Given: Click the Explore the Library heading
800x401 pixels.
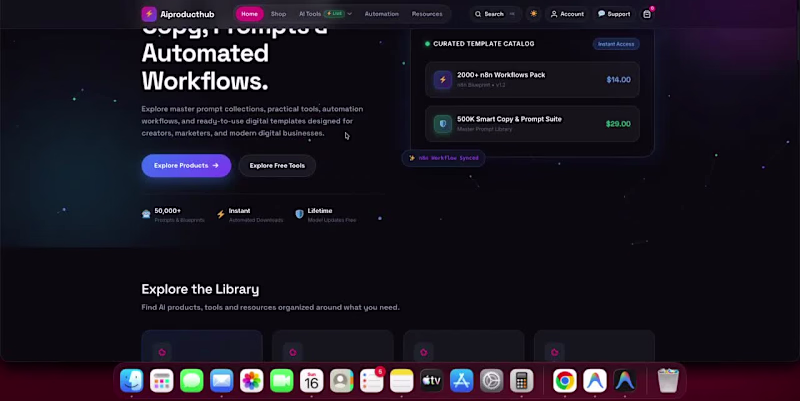Looking at the screenshot, I should [x=200, y=289].
